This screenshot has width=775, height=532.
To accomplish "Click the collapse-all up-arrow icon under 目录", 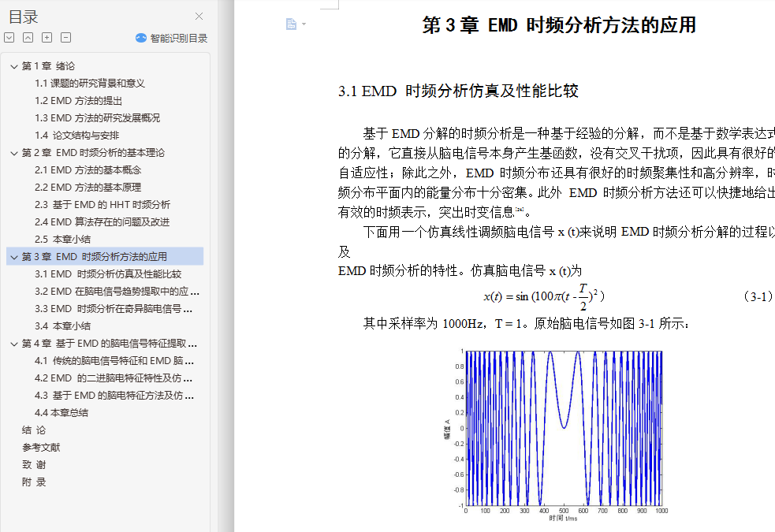I will pos(28,38).
